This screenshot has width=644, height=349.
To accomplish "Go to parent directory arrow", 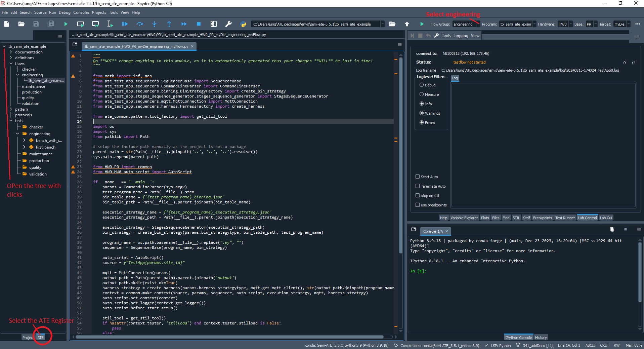I will 407,24.
